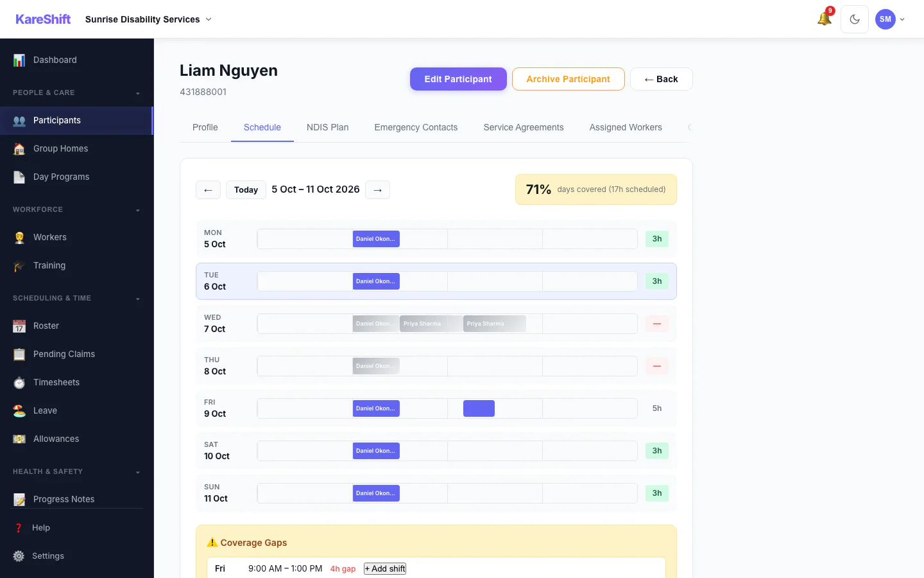Open the Service Agreements tab
The image size is (924, 578).
coord(524,127)
